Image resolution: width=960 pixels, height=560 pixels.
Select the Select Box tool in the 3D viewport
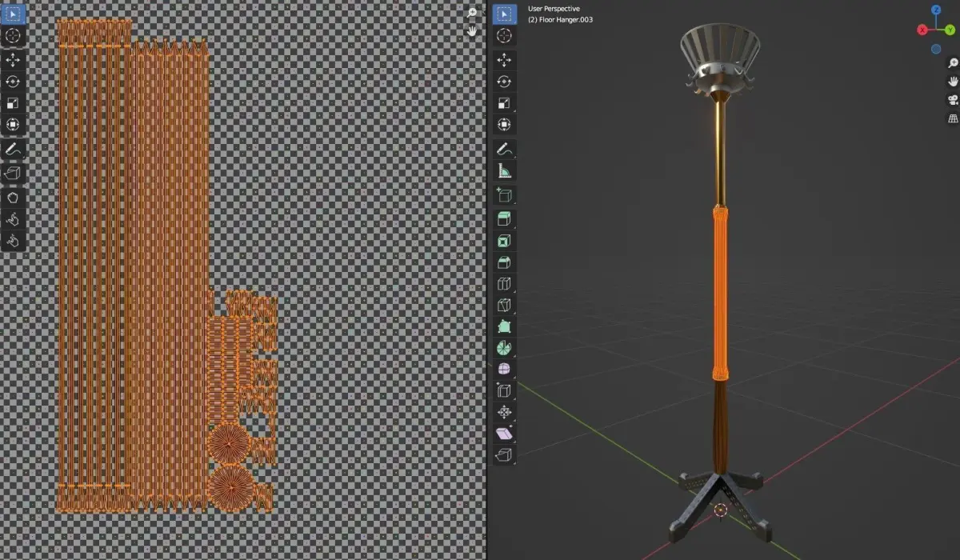(x=504, y=14)
